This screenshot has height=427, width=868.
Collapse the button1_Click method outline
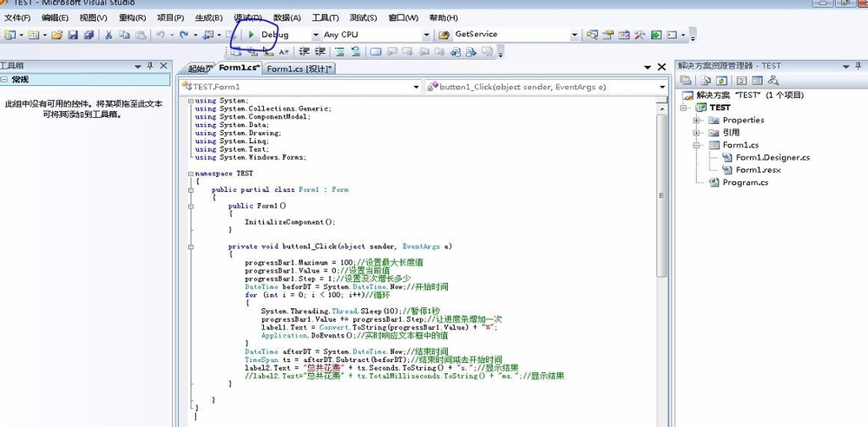click(x=191, y=246)
